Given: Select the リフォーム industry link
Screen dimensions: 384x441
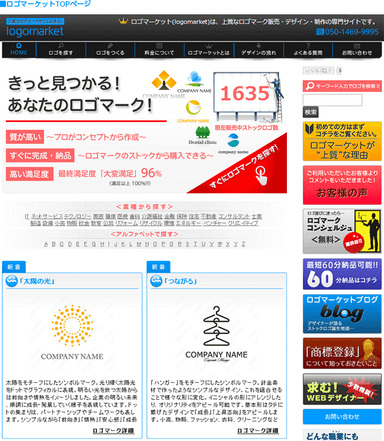Looking at the screenshot, I should (126, 223).
